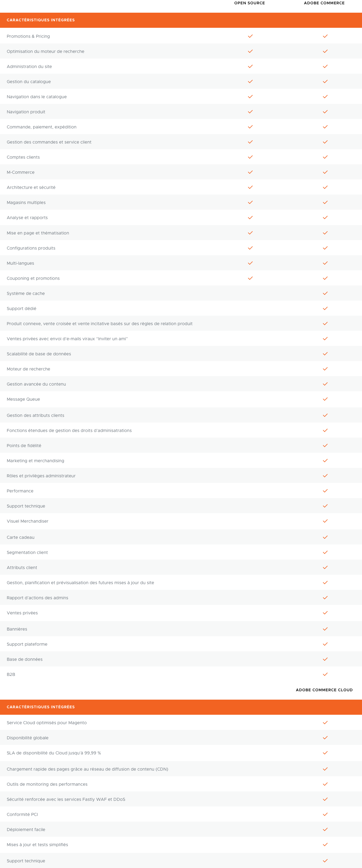
Task: Click Open Source checkmark for Promotions & Pricing
Action: point(250,36)
